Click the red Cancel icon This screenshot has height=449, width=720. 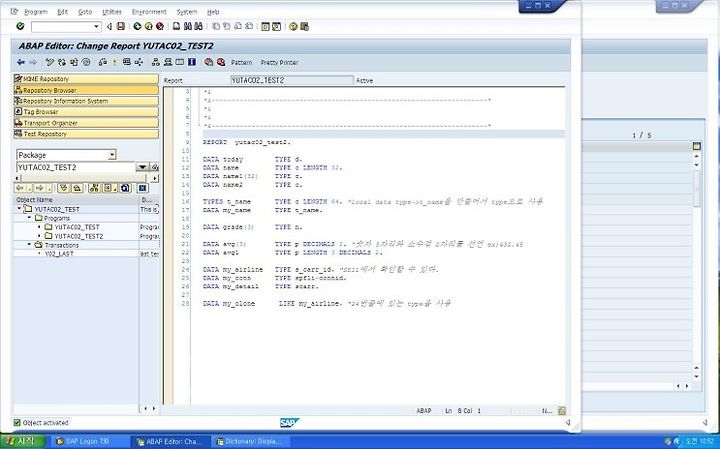160,26
